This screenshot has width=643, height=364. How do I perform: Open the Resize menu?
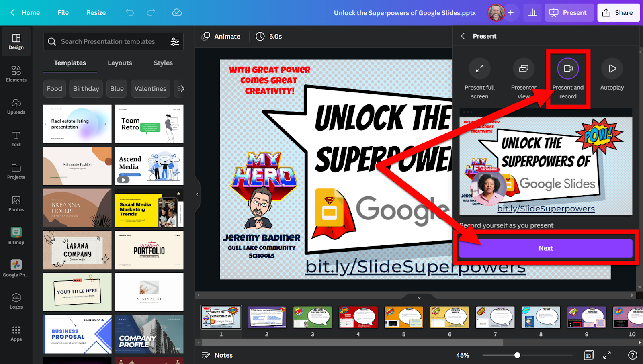pos(96,13)
